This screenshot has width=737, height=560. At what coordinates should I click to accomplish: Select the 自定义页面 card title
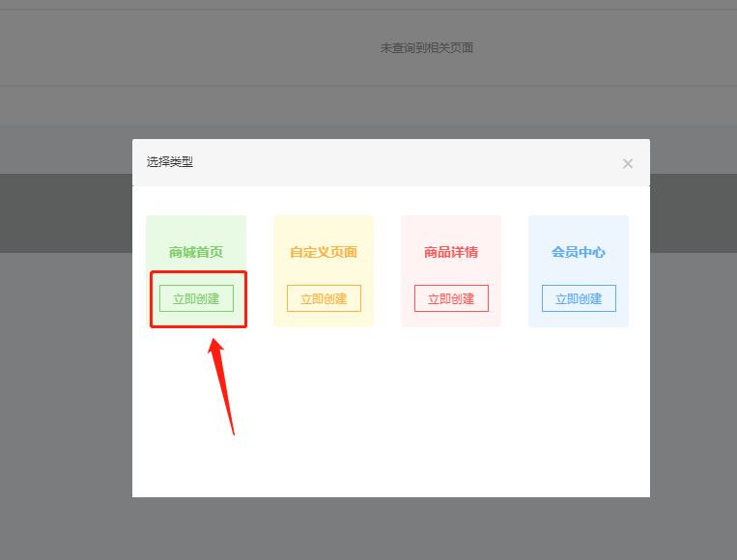(324, 252)
